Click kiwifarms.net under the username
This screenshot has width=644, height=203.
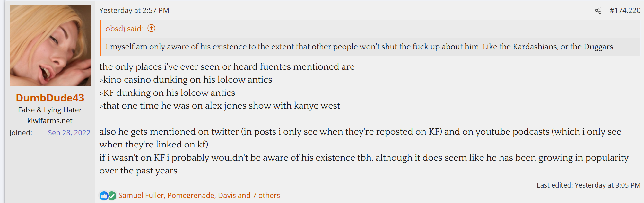pyautogui.click(x=50, y=121)
